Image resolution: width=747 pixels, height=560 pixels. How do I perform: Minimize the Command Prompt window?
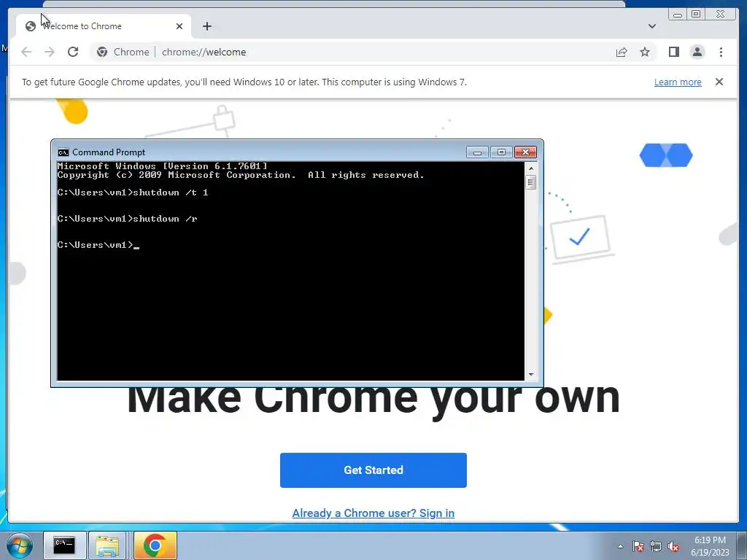[x=477, y=152]
